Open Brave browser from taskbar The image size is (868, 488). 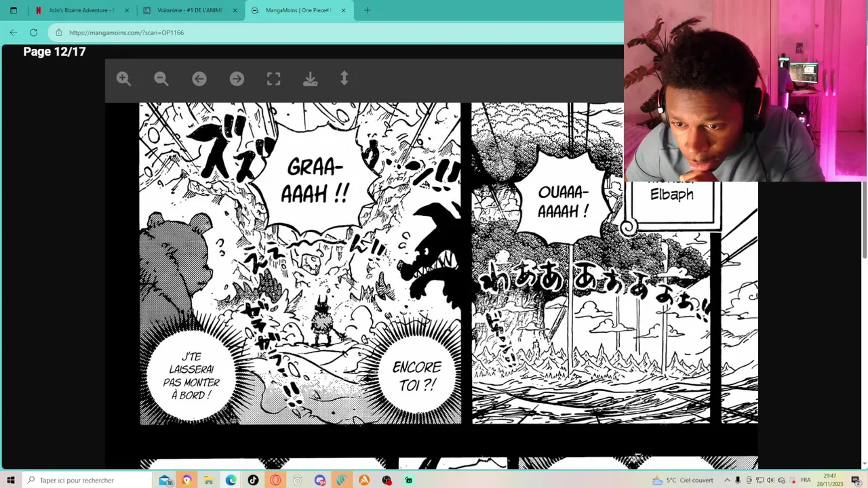click(186, 480)
